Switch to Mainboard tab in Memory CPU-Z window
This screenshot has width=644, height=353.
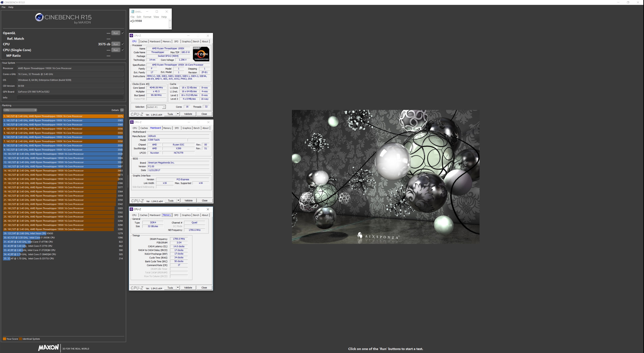(155, 215)
